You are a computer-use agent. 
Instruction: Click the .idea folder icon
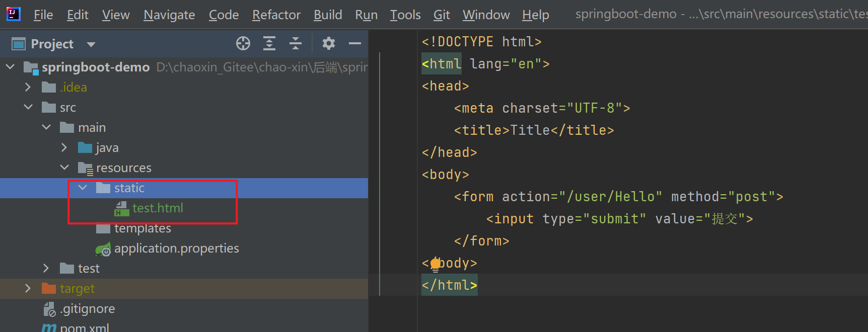coord(49,88)
